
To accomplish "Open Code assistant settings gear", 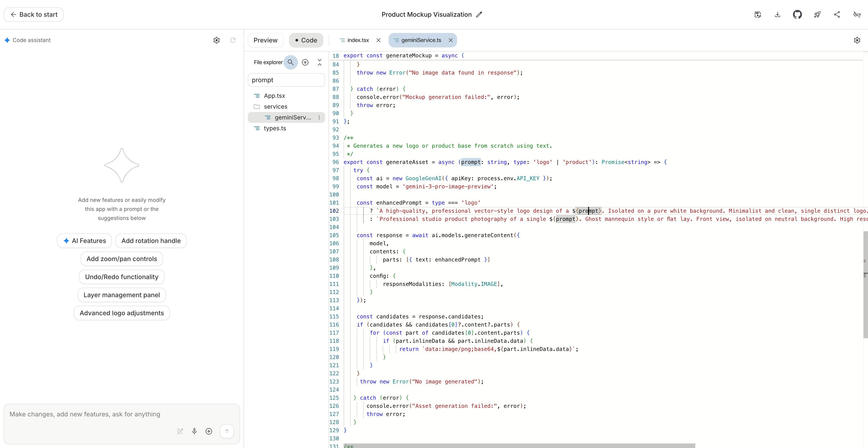I will click(x=217, y=40).
